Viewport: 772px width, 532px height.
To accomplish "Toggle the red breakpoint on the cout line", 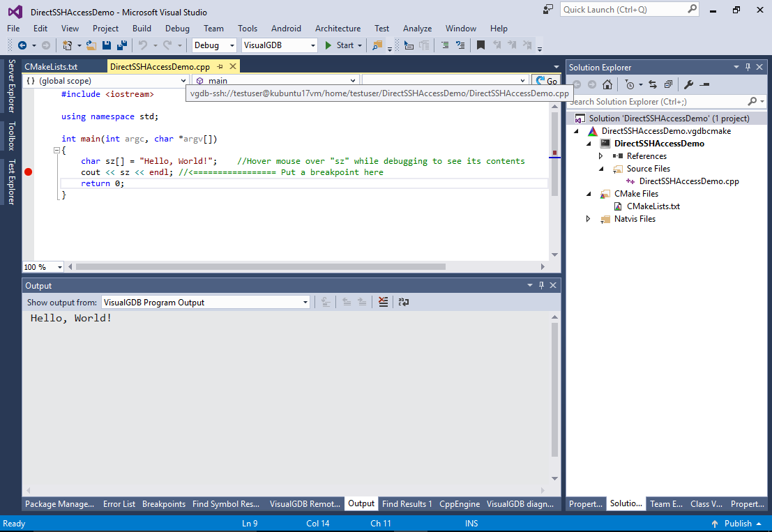I will point(28,172).
